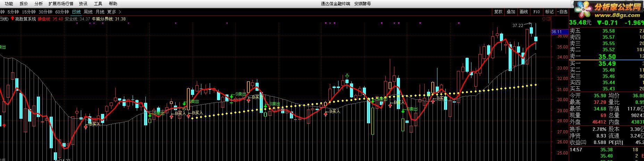Screen dimensions: 644x161
Task: Click the 14:57 trade tick row
Action: (607, 150)
